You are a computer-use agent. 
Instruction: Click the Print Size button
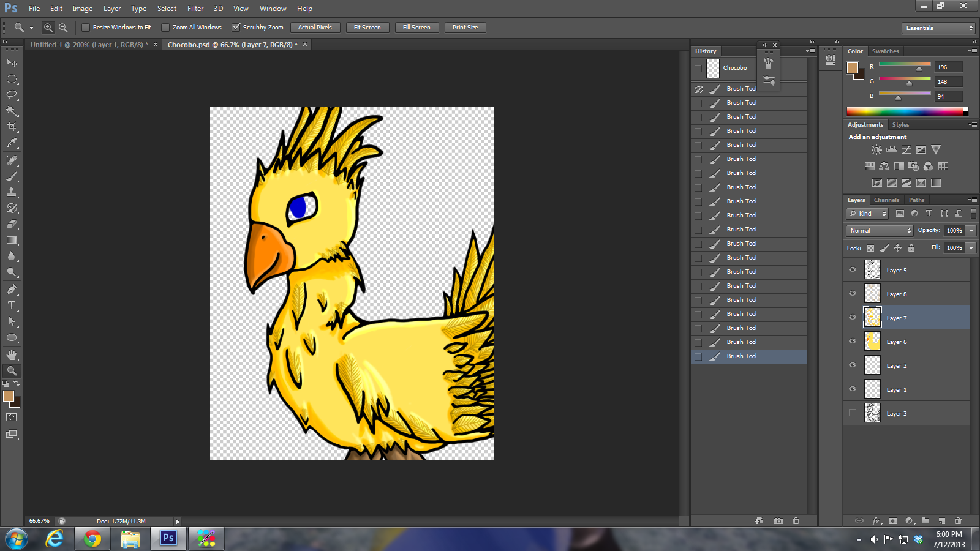point(465,28)
